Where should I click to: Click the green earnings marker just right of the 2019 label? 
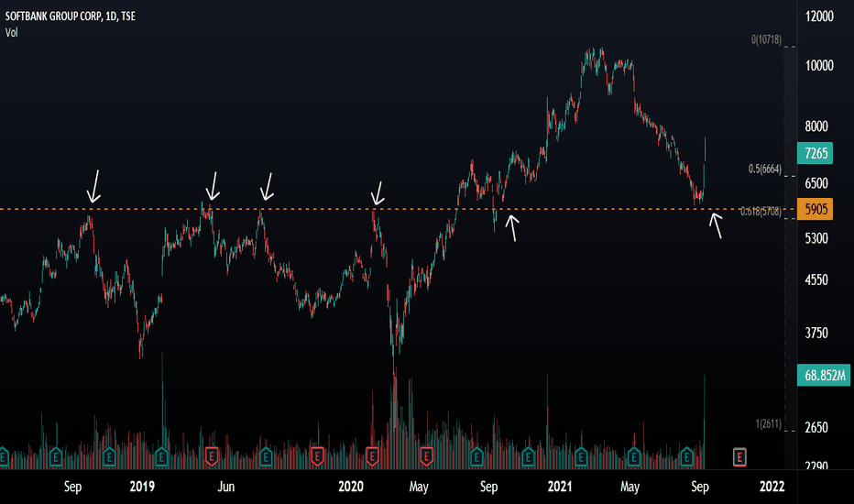click(x=161, y=456)
